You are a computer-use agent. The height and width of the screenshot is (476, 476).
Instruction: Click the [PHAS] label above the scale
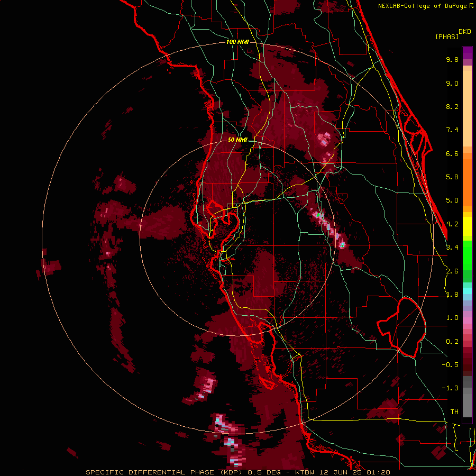447,37
